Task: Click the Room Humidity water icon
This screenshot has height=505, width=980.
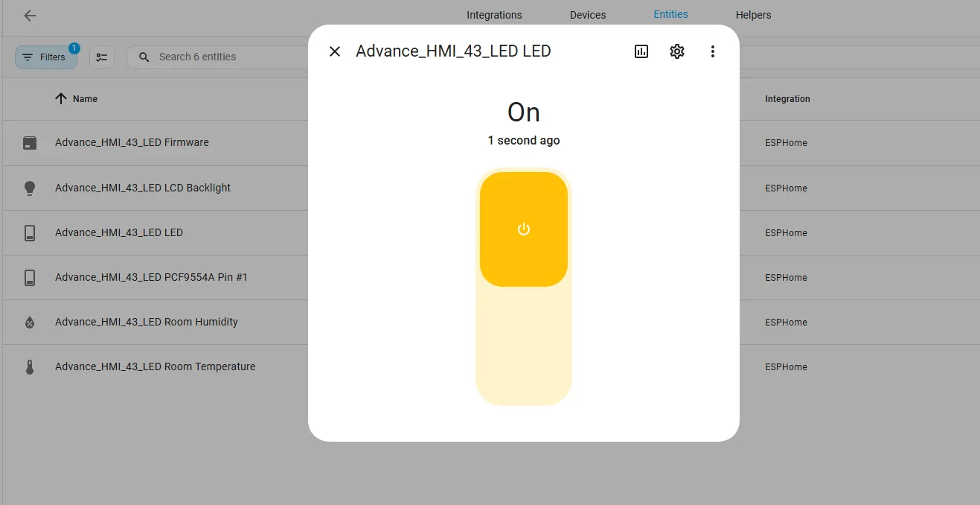Action: [x=30, y=323]
